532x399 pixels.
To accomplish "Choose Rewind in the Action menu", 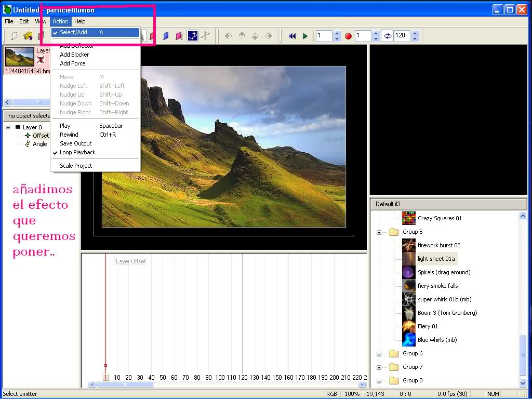I will coord(96,135).
